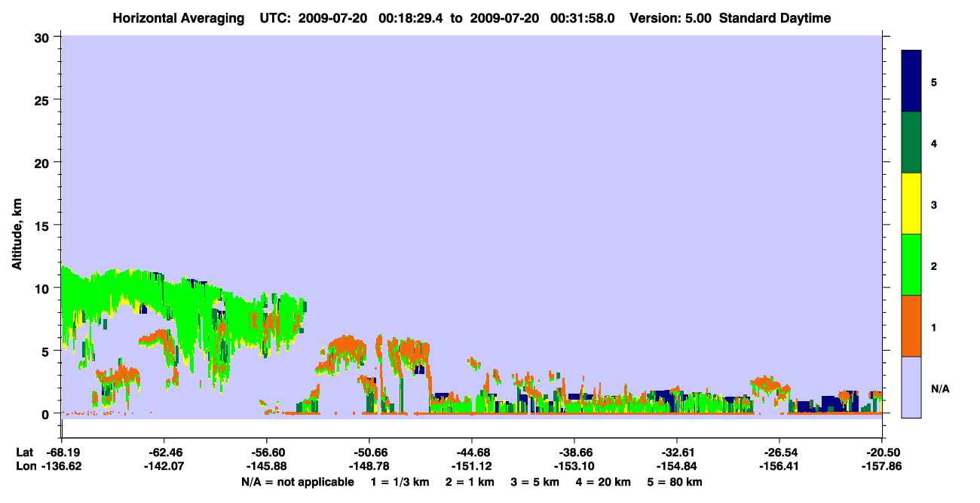The height and width of the screenshot is (503, 980).
Task: Click longitude value -136.62
Action: click(x=61, y=467)
